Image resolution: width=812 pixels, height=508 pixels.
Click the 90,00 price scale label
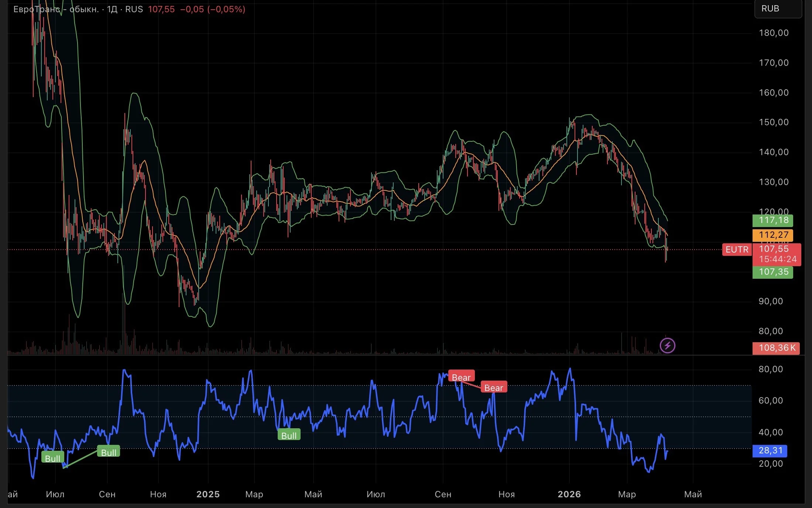point(771,301)
